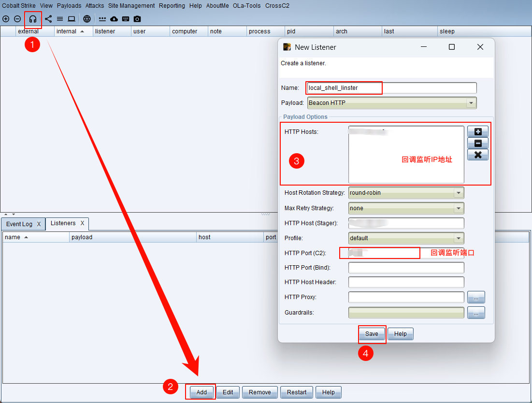Sort listeners by the name column header
532x403 pixels.
coord(36,237)
